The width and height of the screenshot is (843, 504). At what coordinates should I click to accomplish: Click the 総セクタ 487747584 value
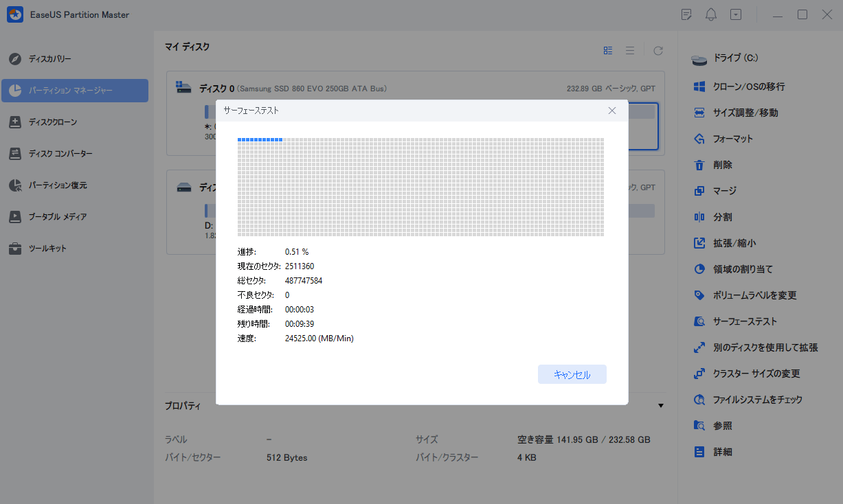304,281
